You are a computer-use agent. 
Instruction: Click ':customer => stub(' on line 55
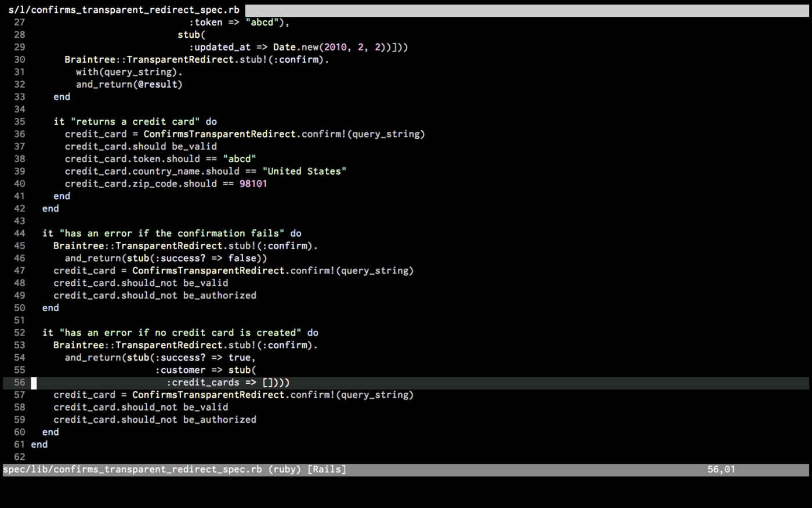tap(206, 370)
